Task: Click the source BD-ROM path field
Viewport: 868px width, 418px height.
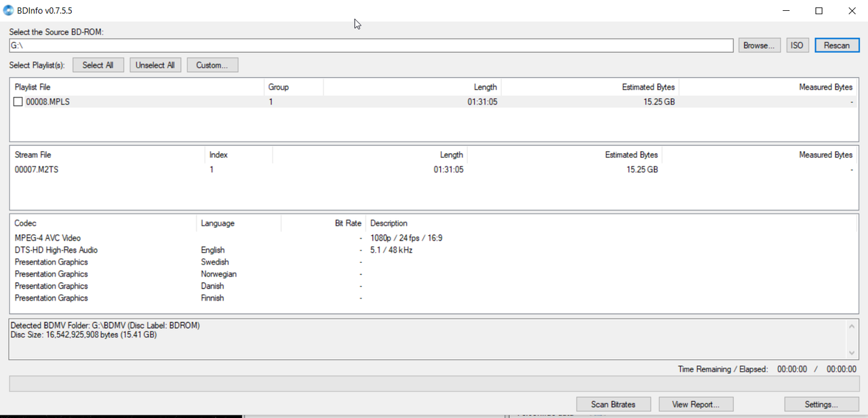Action: [x=371, y=45]
